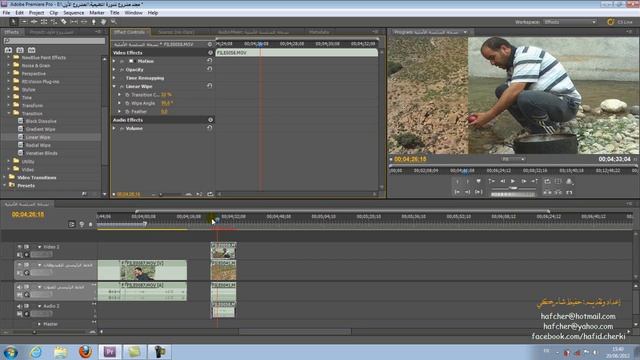
Task: Select the Gradient Wipe effect
Action: click(40, 129)
